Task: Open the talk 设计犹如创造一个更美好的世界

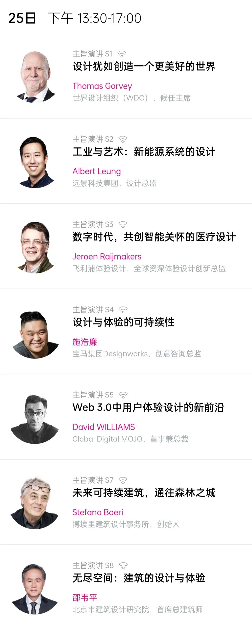Action: 144,67
